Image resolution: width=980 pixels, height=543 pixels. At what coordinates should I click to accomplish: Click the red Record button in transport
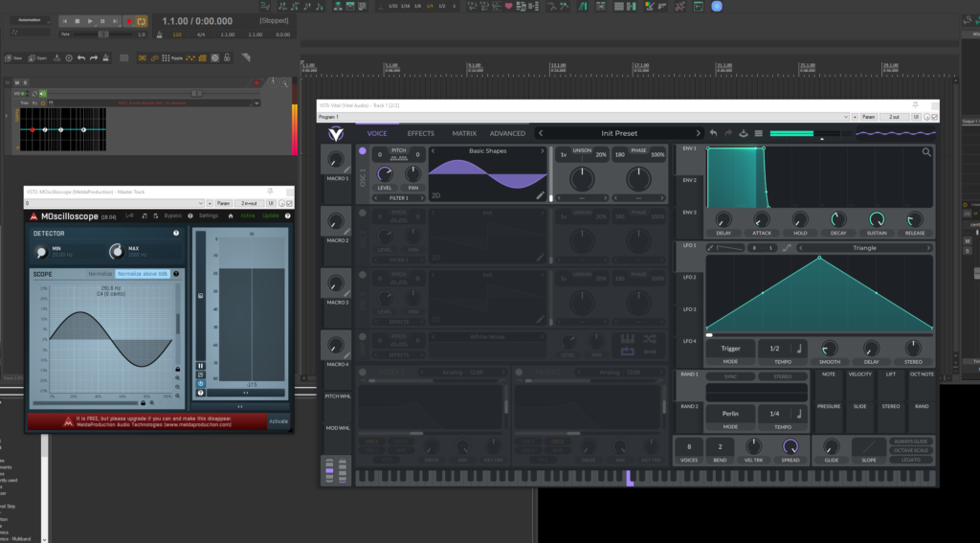(129, 21)
